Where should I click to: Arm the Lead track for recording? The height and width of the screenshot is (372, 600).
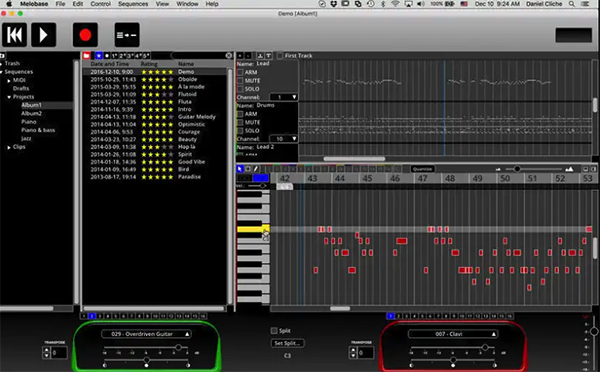point(240,72)
